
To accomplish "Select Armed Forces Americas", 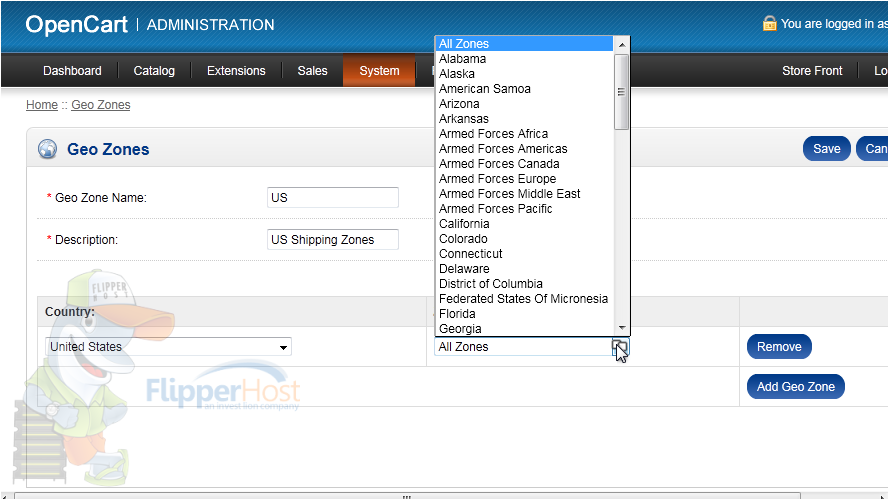I will click(524, 149).
